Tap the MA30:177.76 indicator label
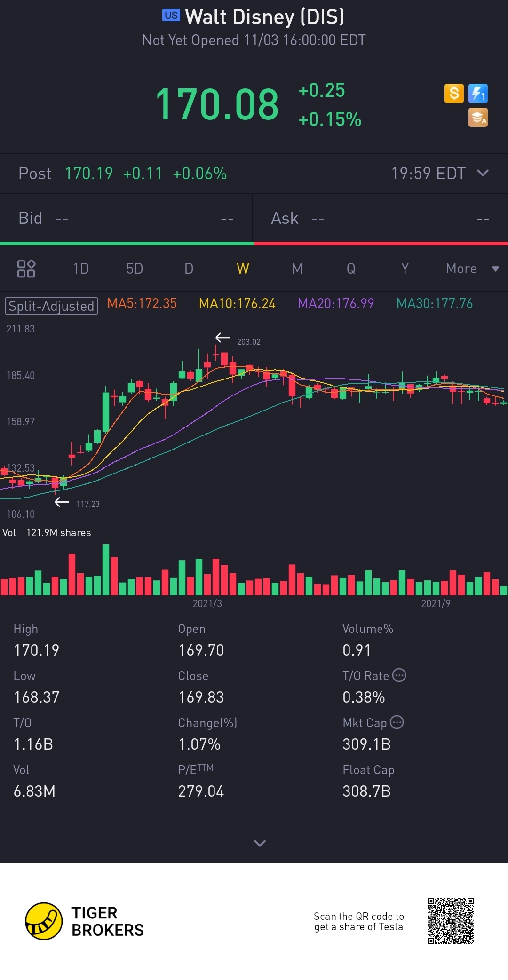This screenshot has width=508, height=980. click(x=435, y=303)
